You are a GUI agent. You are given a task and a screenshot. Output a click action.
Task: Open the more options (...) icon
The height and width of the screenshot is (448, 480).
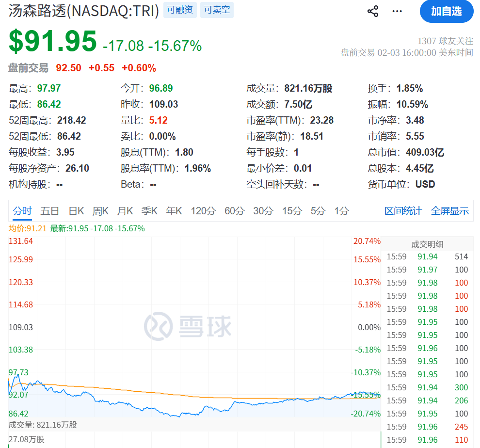(397, 11)
